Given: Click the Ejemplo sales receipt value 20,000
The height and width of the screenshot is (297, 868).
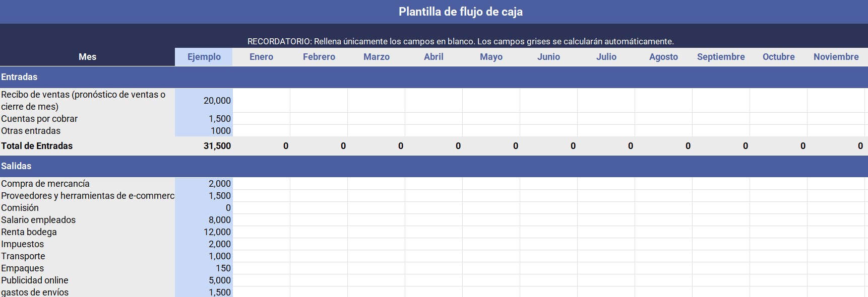Looking at the screenshot, I should click(204, 101).
